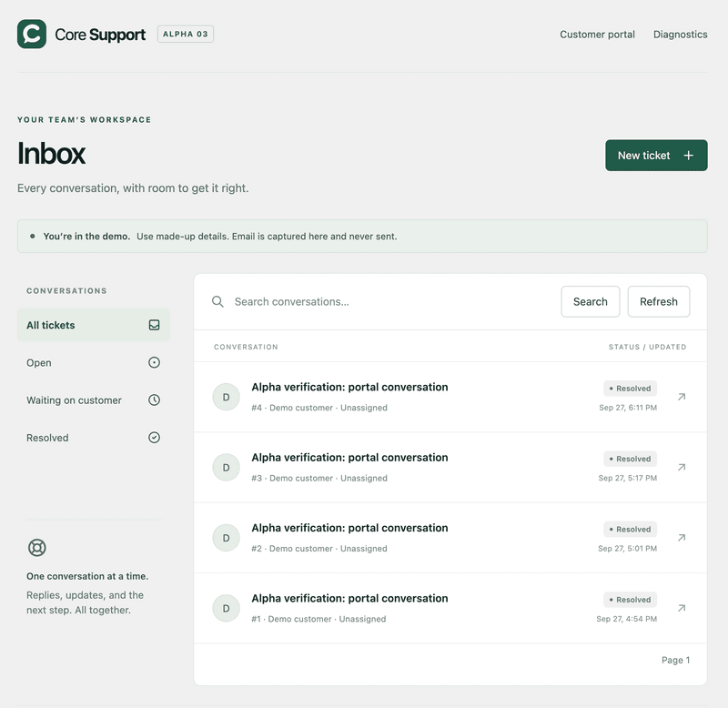Click the Resolved checkmark circle icon
The width and height of the screenshot is (728, 708).
pos(154,438)
